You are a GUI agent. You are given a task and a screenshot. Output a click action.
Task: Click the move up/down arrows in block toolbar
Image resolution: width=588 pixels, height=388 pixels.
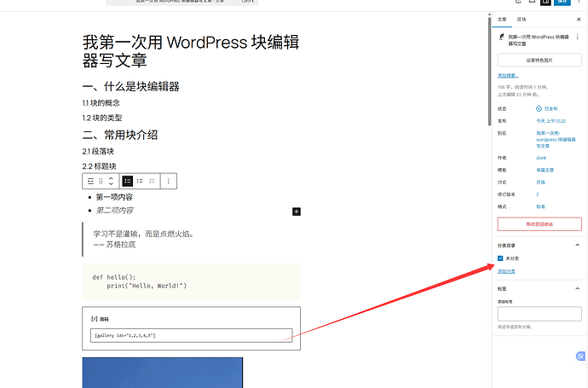[x=111, y=182]
